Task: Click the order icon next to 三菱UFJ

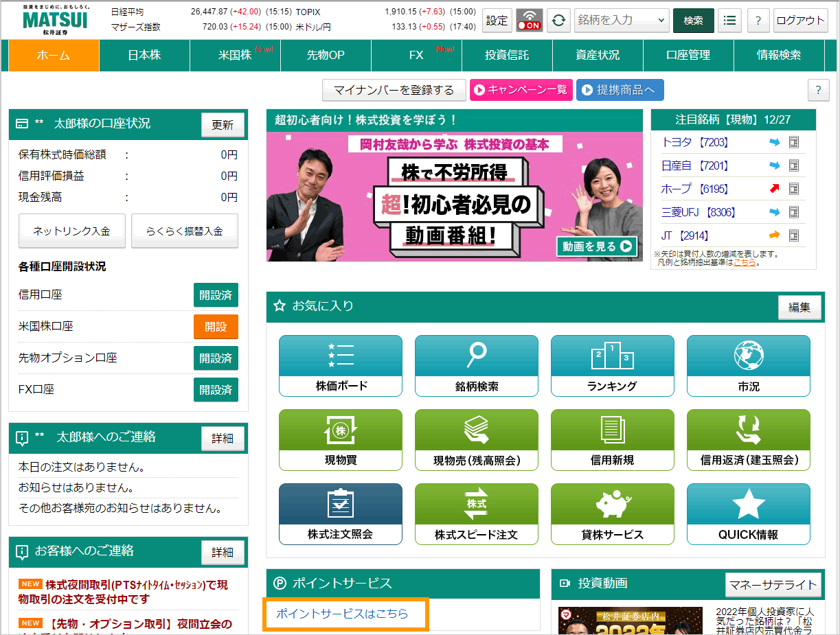Action: 794,212
